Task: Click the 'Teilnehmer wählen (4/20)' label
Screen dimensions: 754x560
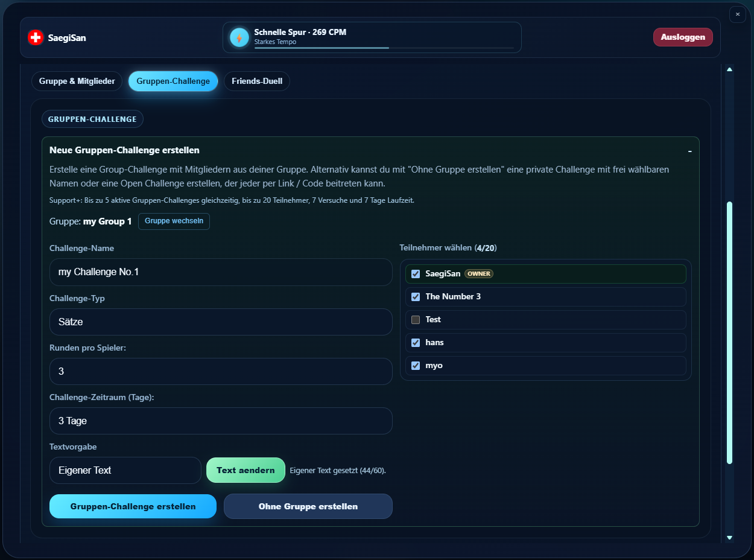Action: coord(448,248)
